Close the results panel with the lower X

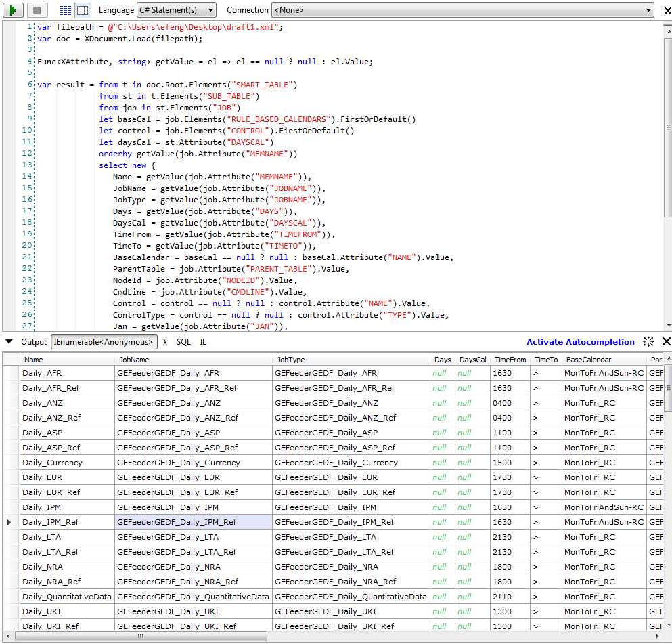tap(667, 341)
